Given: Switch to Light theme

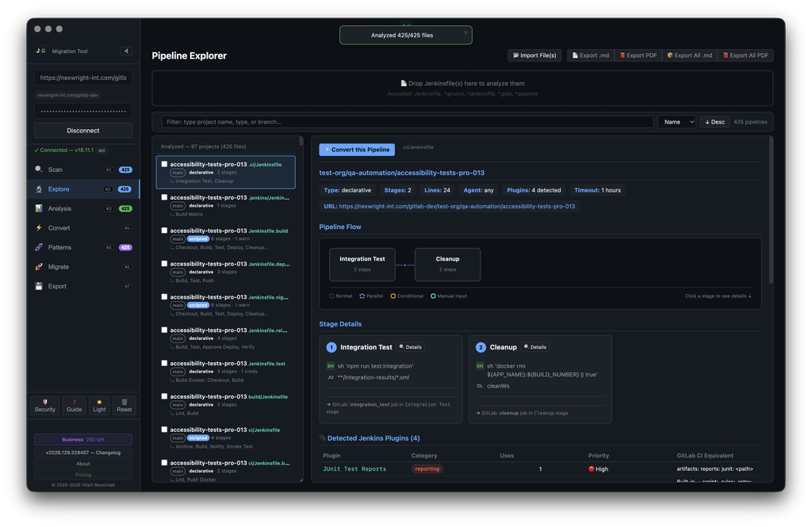Looking at the screenshot, I should tap(99, 405).
